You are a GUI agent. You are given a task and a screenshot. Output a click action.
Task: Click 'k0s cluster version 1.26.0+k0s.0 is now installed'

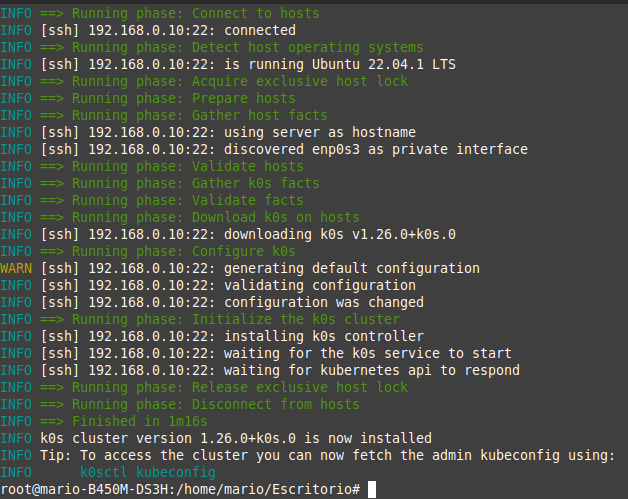coord(236,438)
